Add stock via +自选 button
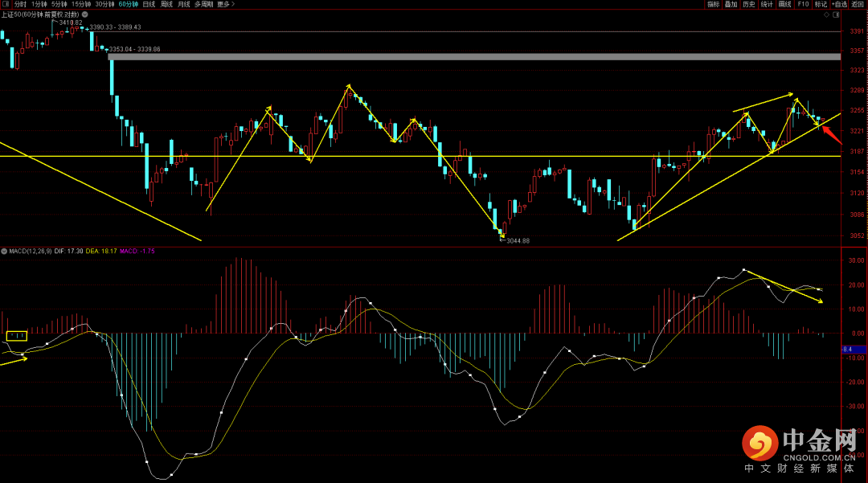This screenshot has height=483, width=868. point(839,4)
